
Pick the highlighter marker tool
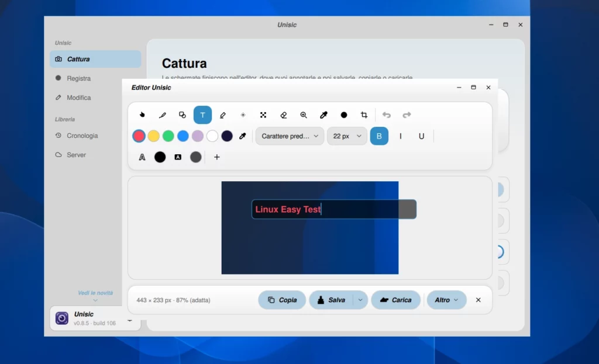[x=223, y=115]
